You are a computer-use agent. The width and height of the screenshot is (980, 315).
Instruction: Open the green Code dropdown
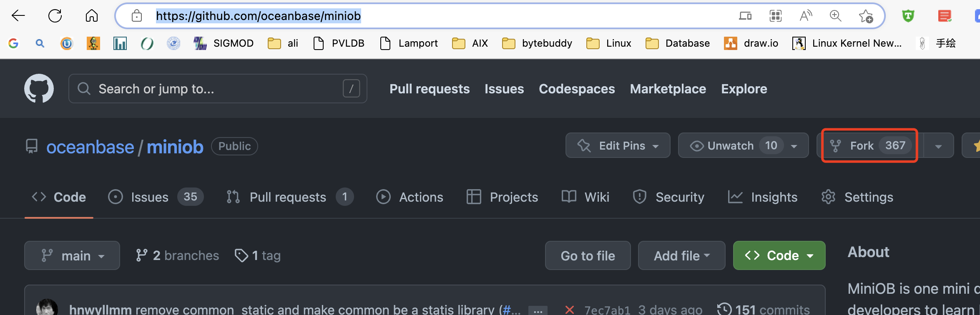click(x=779, y=255)
